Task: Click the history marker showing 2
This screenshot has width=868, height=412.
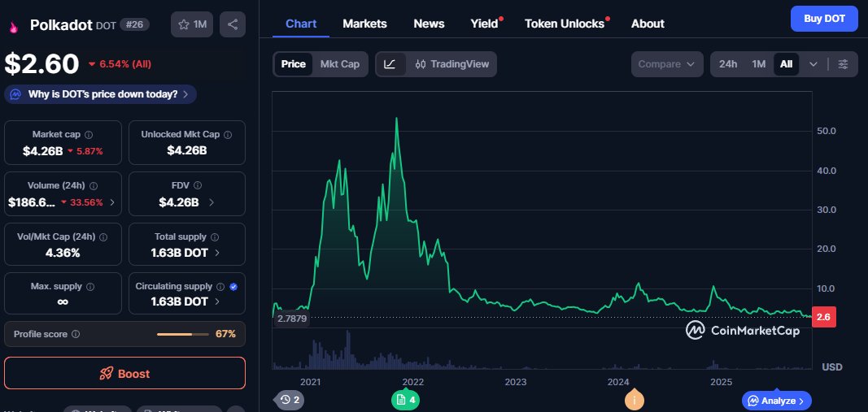Action: tap(290, 400)
